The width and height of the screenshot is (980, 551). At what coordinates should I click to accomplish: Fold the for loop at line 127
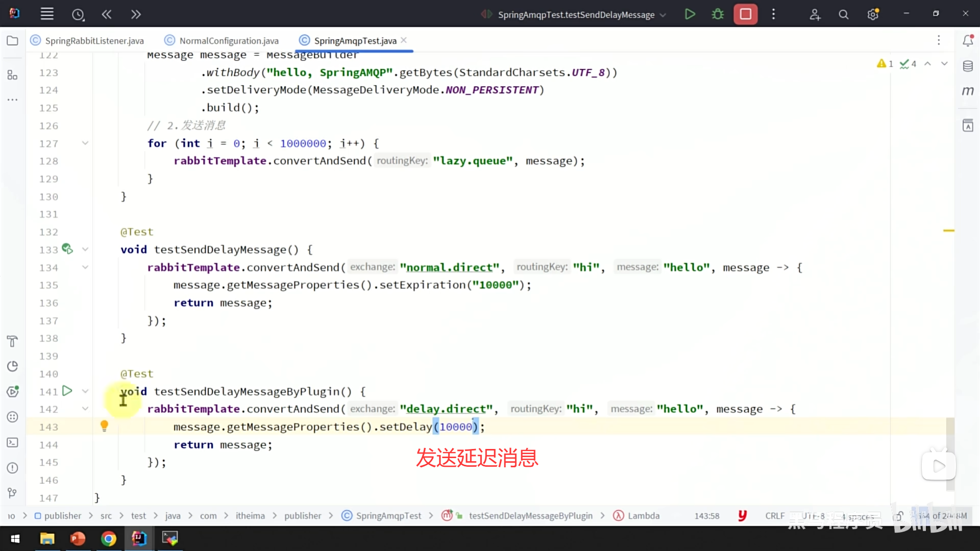85,143
